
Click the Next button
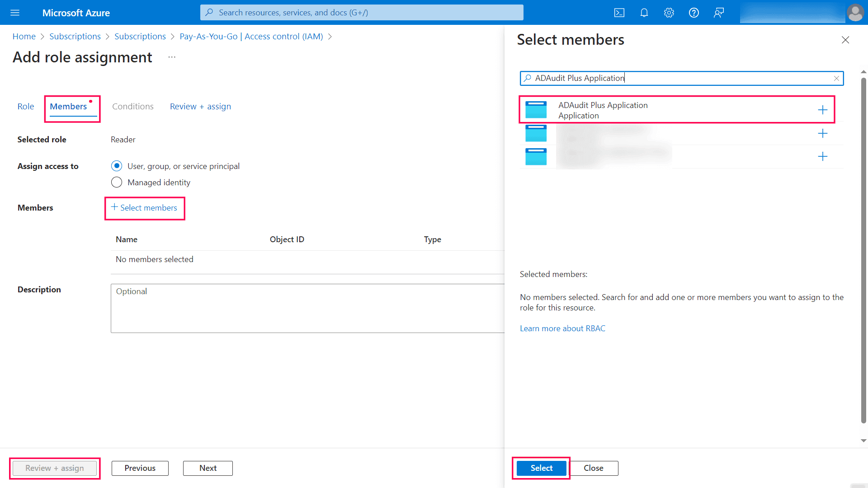(208, 468)
